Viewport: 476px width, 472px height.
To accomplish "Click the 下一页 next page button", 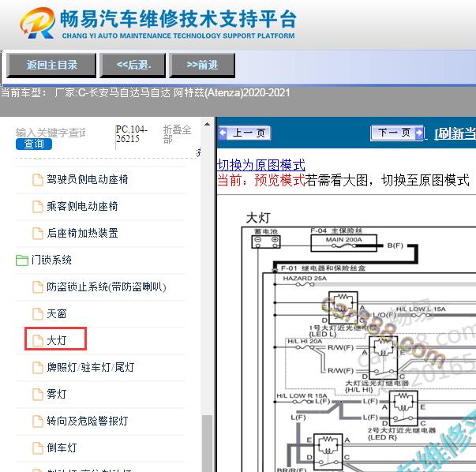I will [x=397, y=133].
